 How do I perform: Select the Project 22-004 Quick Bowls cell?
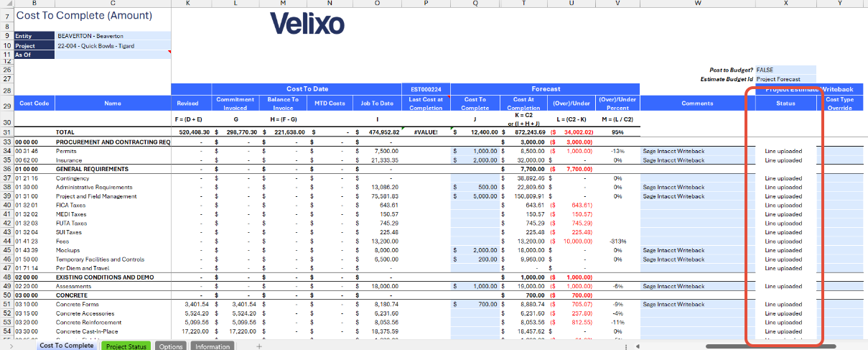pos(113,45)
